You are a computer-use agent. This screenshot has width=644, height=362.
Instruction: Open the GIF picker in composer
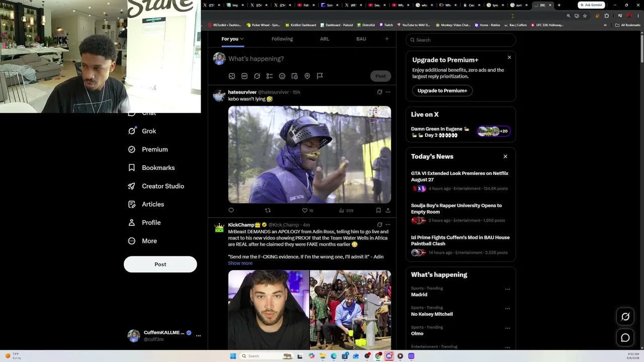point(245,76)
